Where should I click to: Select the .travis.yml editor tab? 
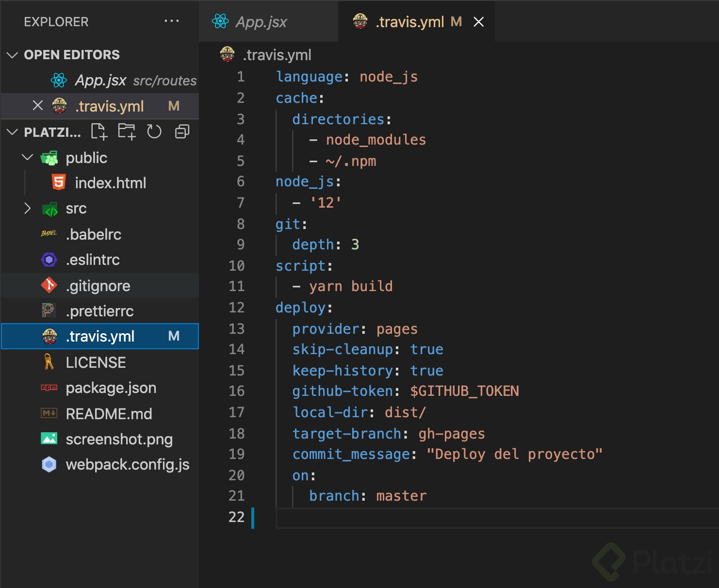(410, 22)
